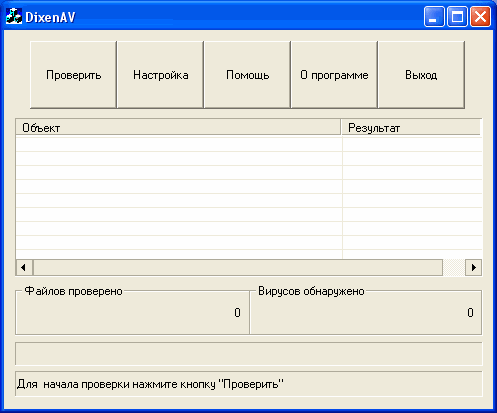This screenshot has width=497, height=413.
Task: Click the Проверить button
Action: tap(73, 75)
